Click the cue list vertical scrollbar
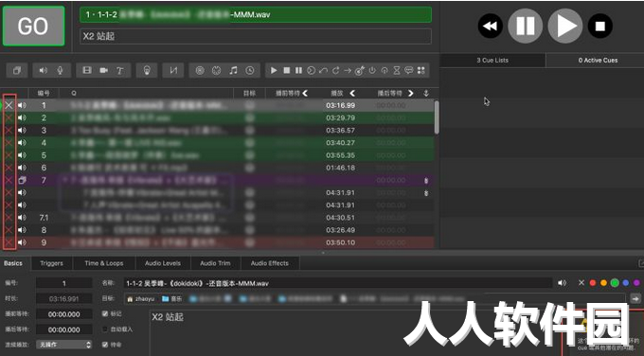Viewport: 644px width, 356px height. click(x=437, y=117)
